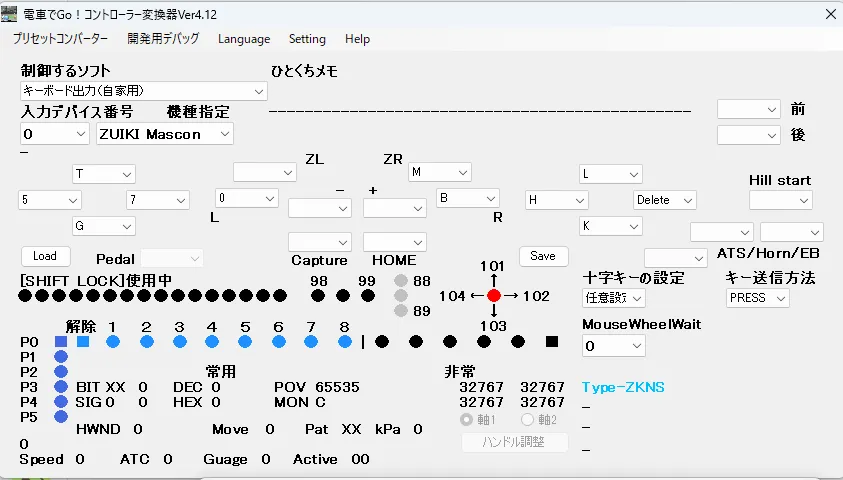
Task: Click the red D-pad center indicator
Action: pos(494,296)
